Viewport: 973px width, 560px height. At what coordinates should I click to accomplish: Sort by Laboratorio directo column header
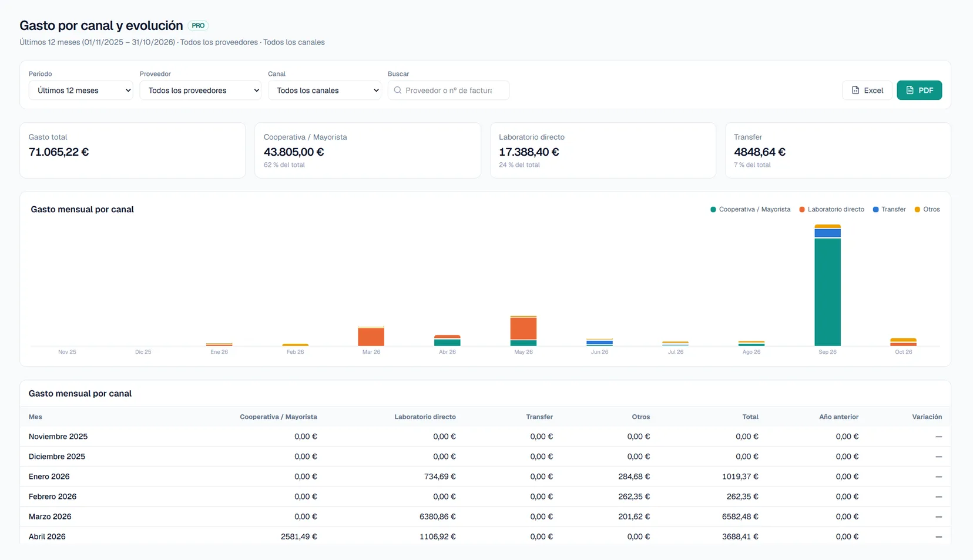pyautogui.click(x=425, y=417)
